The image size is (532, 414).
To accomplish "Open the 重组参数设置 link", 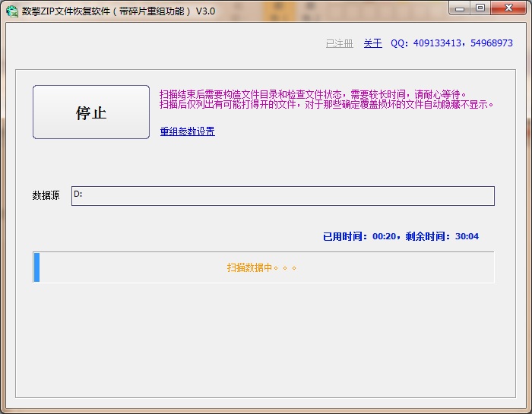I will pos(187,131).
